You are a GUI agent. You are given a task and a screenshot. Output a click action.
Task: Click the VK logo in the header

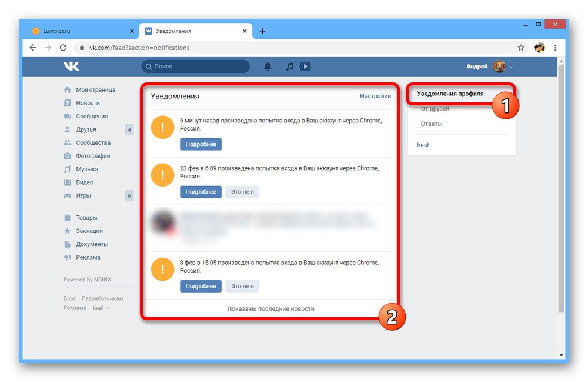point(71,67)
